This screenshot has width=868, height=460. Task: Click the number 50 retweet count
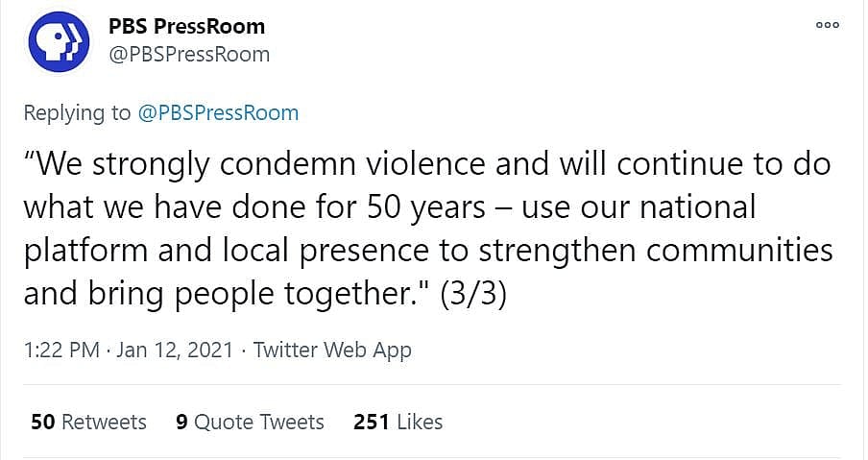pos(42,422)
